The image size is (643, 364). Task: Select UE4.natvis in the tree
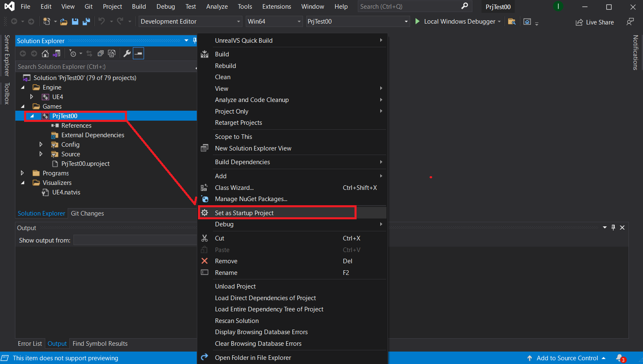[66, 192]
